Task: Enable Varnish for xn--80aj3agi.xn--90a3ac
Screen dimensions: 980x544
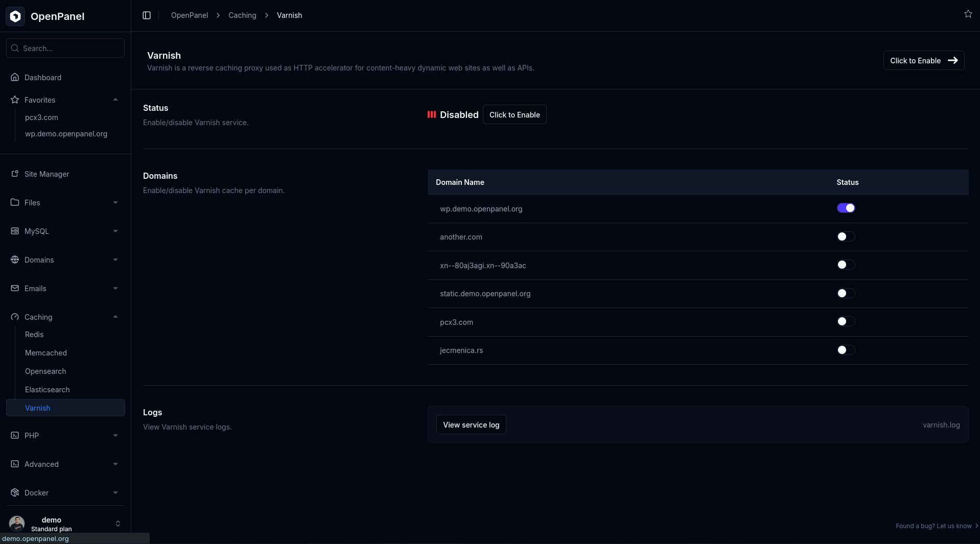Action: (x=846, y=265)
